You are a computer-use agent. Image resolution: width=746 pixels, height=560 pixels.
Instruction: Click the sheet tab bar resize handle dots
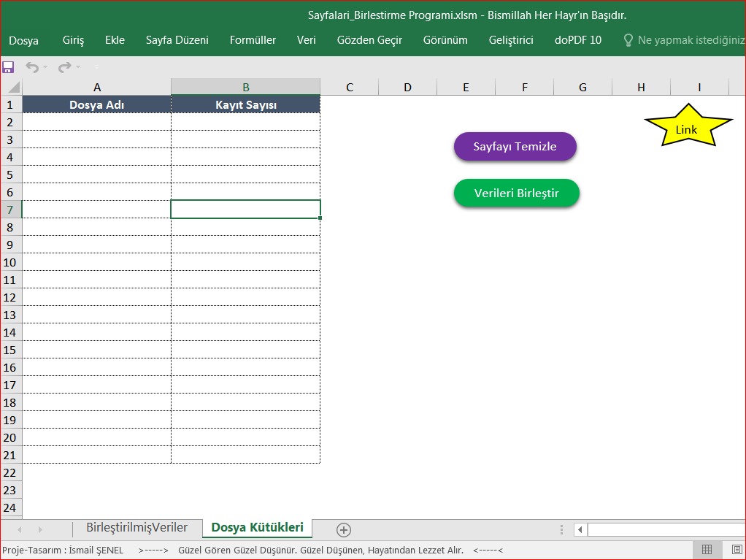click(561, 529)
